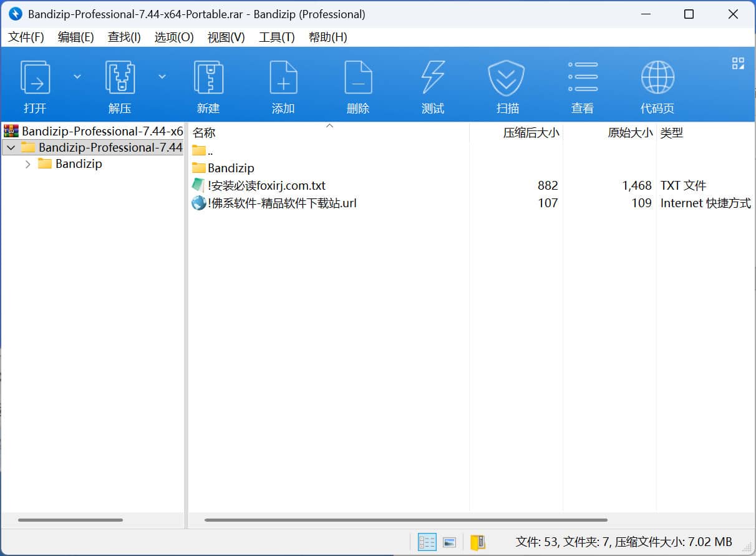Expand the Bandizip subfolder in tree

tap(27, 164)
